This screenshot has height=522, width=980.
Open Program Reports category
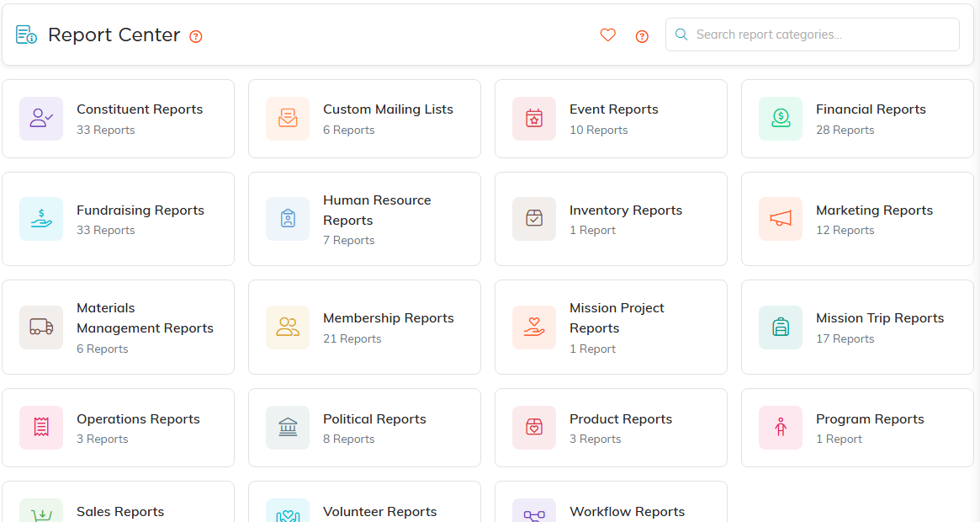pos(857,428)
